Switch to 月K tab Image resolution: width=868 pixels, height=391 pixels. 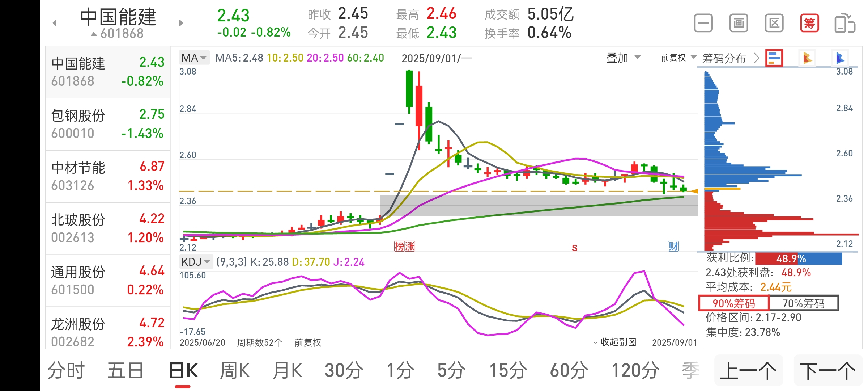pyautogui.click(x=288, y=371)
